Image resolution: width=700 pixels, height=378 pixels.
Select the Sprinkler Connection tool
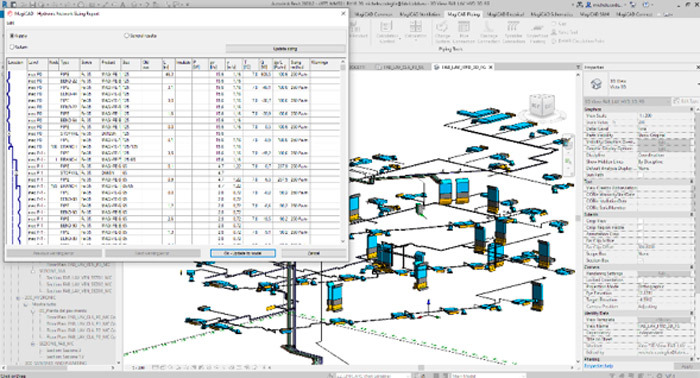pos(513,31)
